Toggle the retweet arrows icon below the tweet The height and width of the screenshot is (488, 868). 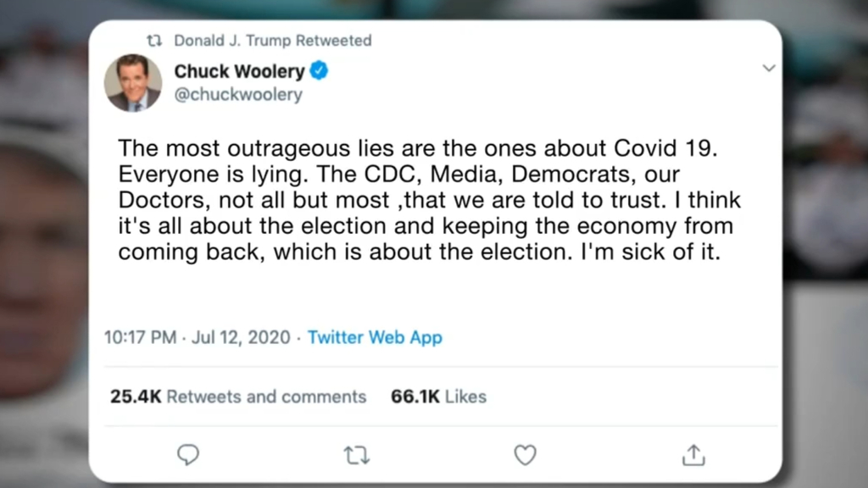357,455
